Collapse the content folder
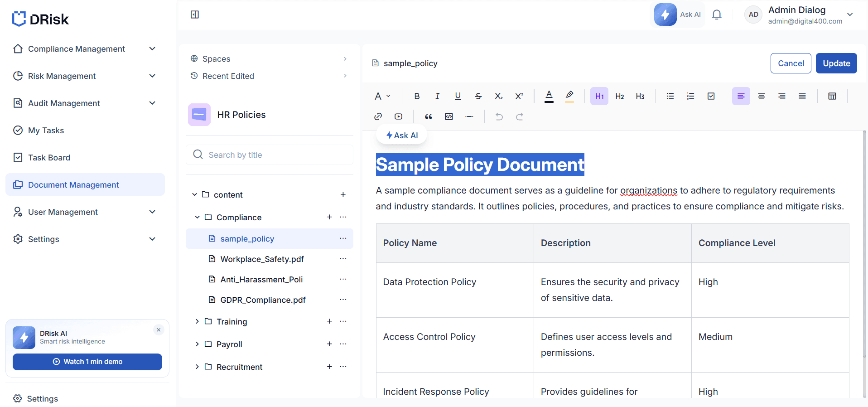The width and height of the screenshot is (868, 407). (x=194, y=194)
